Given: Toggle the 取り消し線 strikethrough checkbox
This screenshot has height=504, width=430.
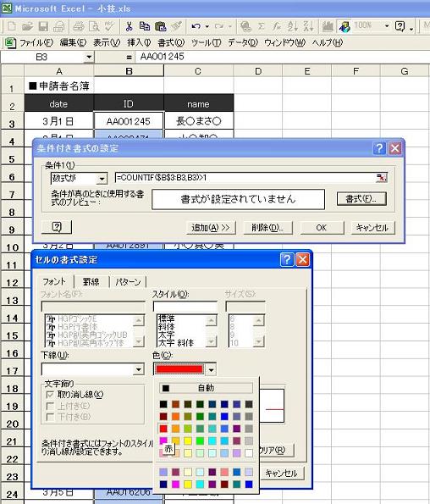Looking at the screenshot, I should tap(50, 395).
